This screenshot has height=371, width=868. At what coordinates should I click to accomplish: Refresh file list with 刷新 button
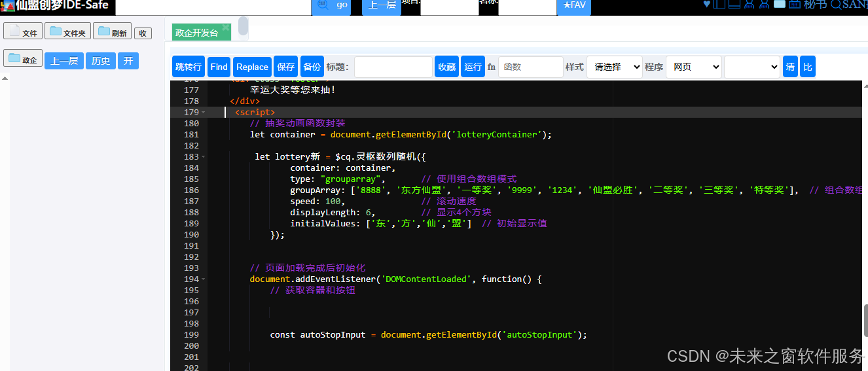112,31
